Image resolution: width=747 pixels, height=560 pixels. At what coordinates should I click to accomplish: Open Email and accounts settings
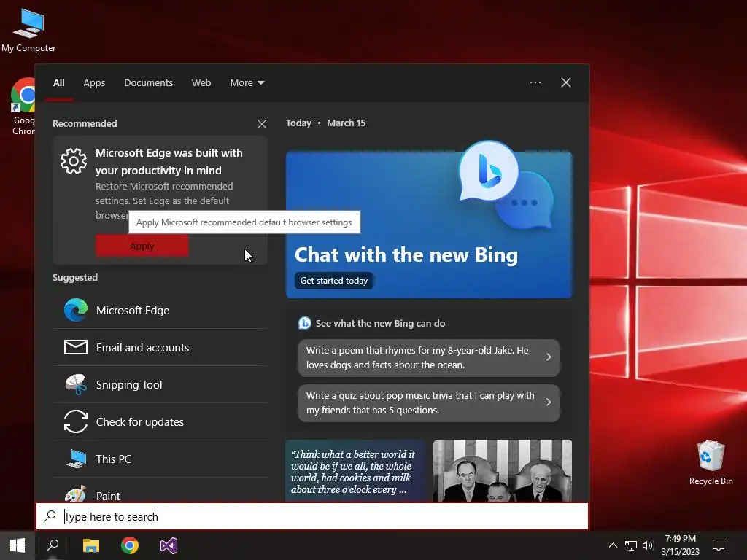click(x=160, y=348)
